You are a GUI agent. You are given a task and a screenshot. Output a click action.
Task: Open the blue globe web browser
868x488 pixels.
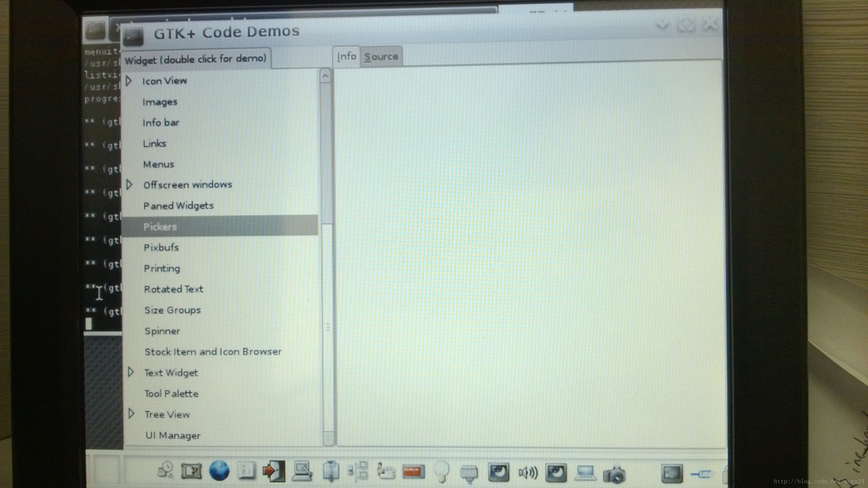point(219,471)
